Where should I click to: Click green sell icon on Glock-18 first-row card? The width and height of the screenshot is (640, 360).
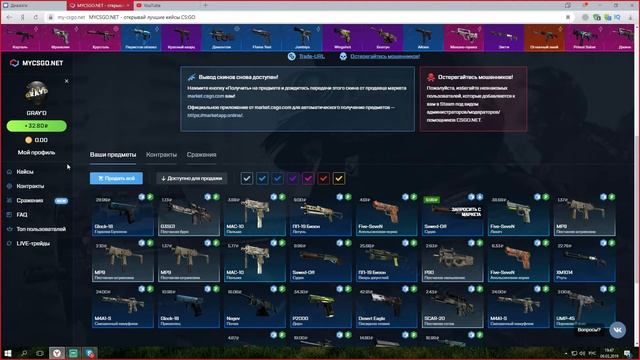point(150,197)
